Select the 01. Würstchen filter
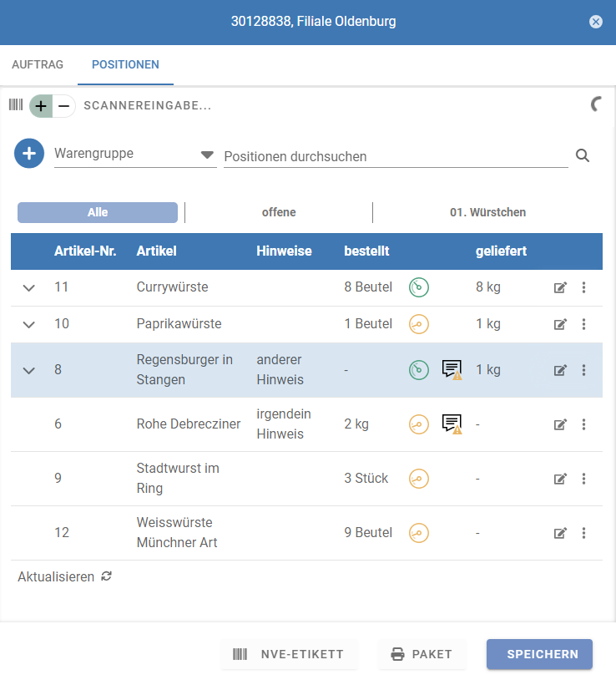Image resolution: width=616 pixels, height=685 pixels. 487,212
